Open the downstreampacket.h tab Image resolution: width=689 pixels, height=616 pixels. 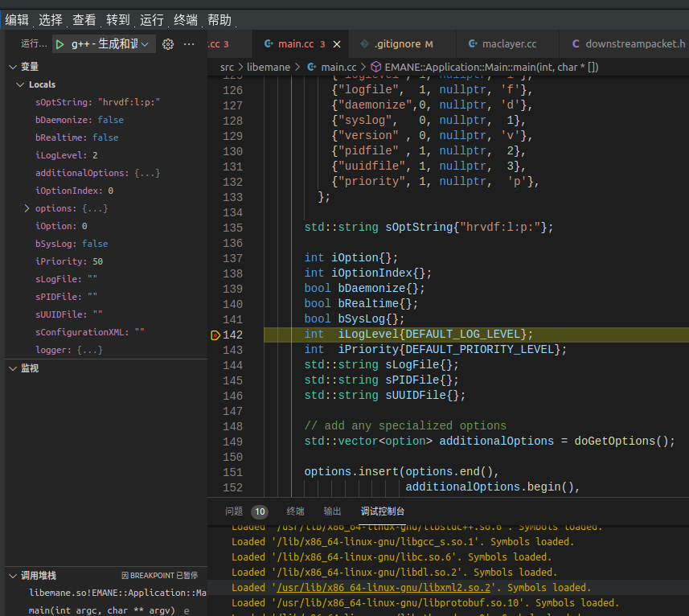634,43
